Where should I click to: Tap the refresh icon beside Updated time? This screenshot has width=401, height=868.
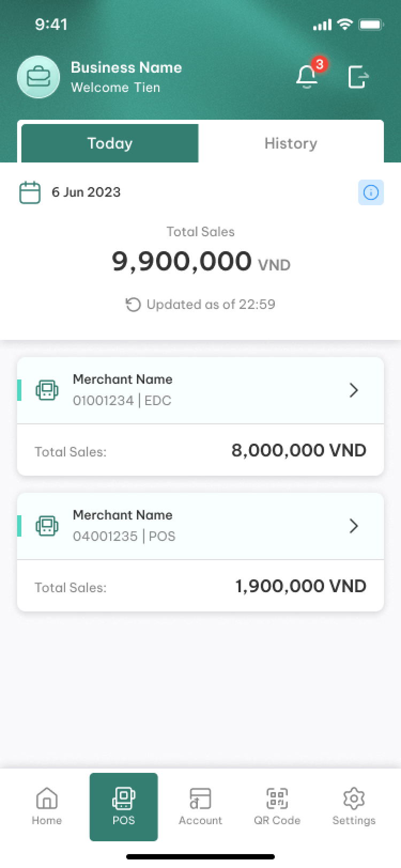tap(133, 305)
